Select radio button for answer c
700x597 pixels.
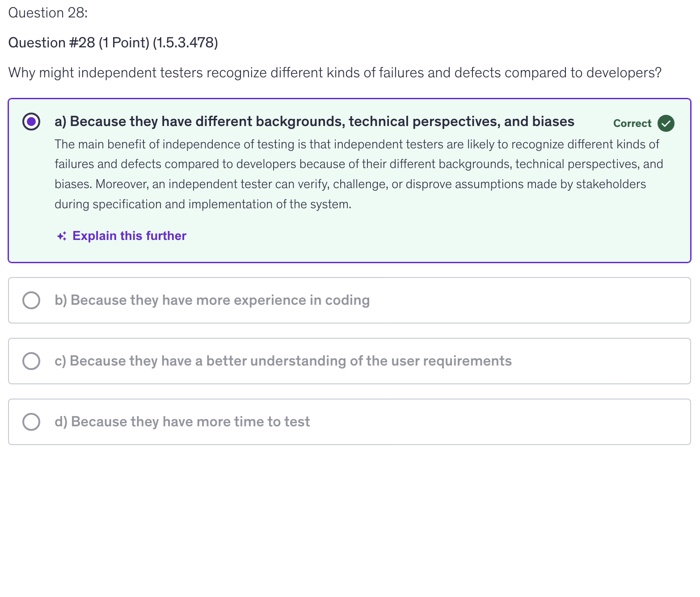pyautogui.click(x=31, y=361)
